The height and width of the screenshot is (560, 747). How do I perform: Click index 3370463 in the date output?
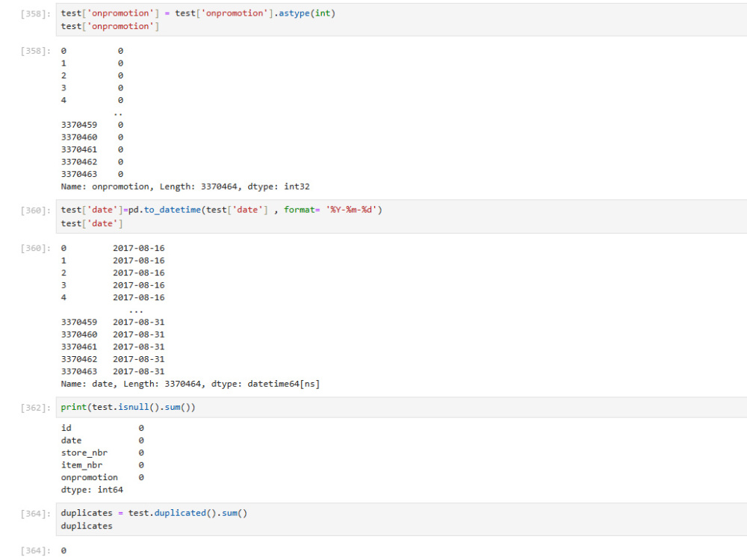79,371
